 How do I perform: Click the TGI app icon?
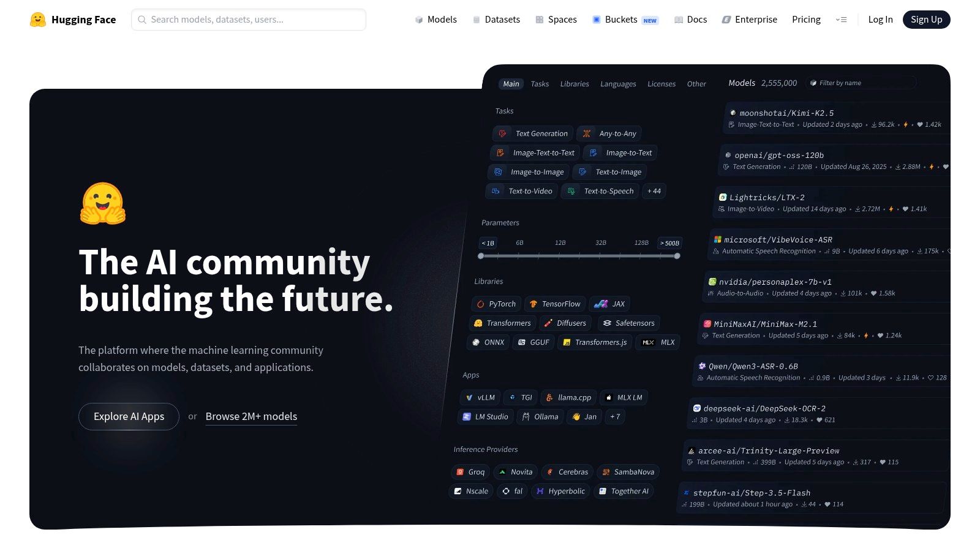click(513, 397)
